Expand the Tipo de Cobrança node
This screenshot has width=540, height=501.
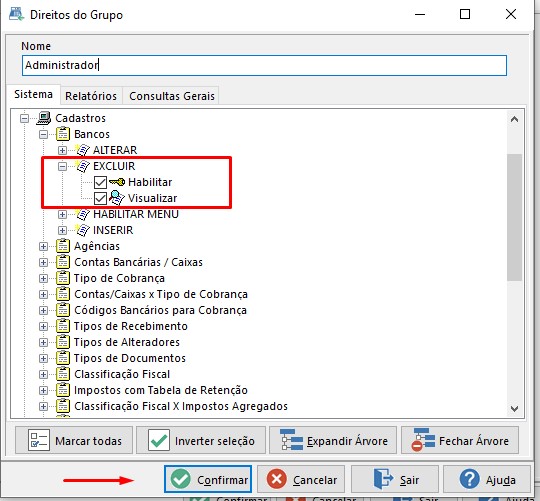pyautogui.click(x=43, y=278)
